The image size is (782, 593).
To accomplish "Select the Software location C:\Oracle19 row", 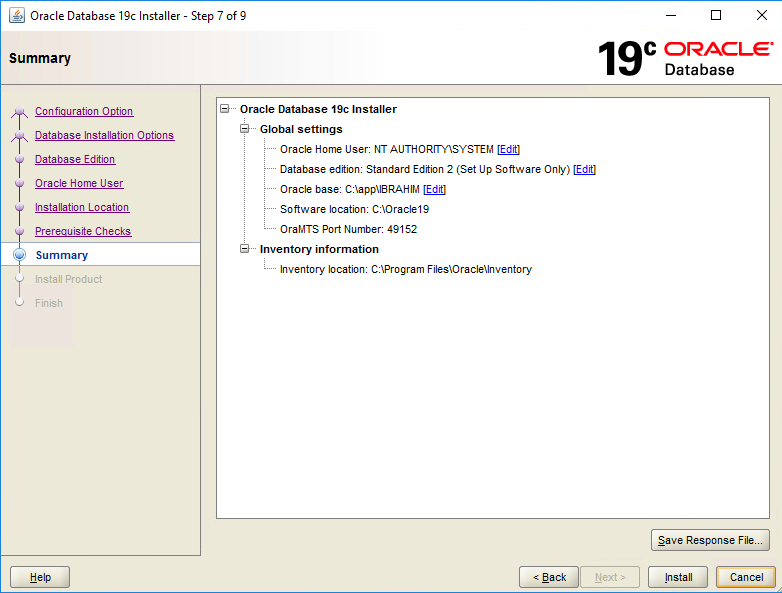I will click(x=354, y=209).
